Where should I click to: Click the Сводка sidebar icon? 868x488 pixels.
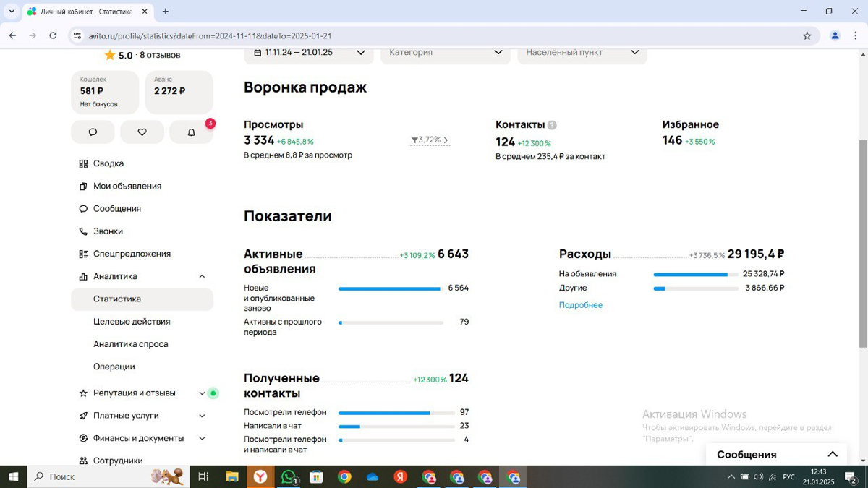(x=83, y=163)
